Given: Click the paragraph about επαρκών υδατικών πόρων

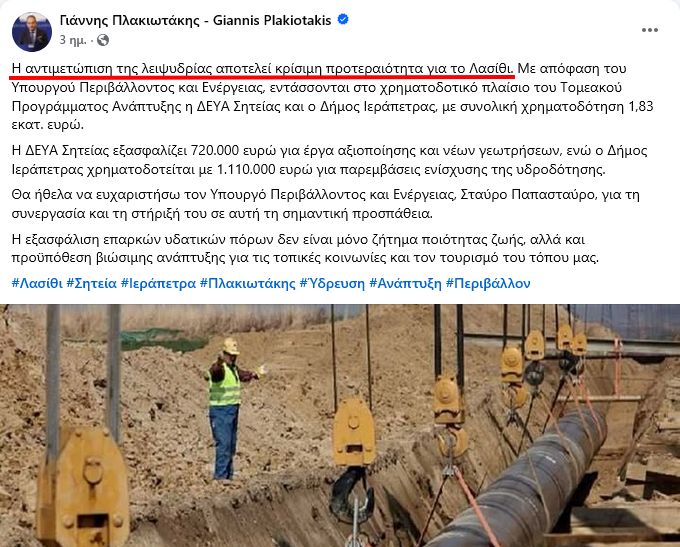Looking at the screenshot, I should [x=305, y=249].
